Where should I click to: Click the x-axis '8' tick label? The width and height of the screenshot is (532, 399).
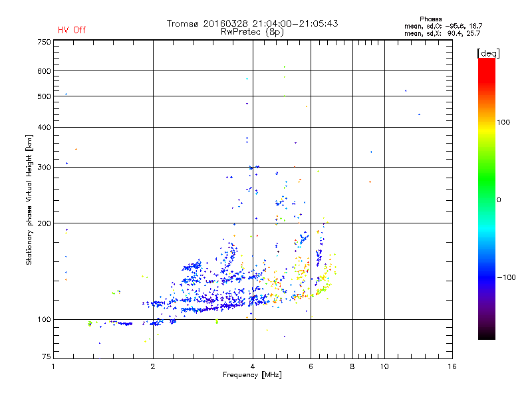pos(352,366)
